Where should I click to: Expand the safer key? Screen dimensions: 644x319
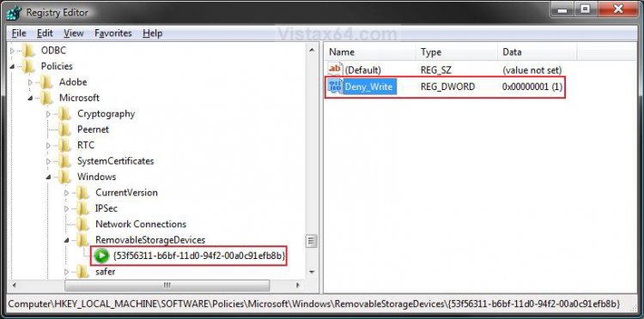[66, 272]
